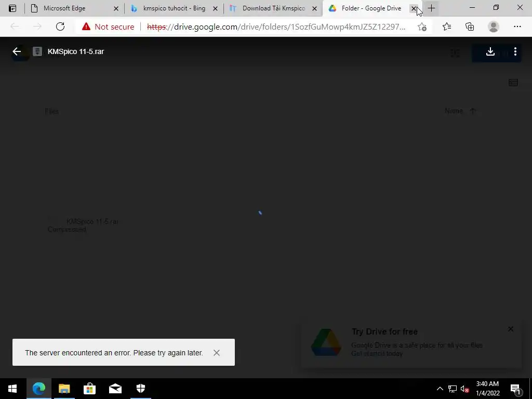The width and height of the screenshot is (532, 399).
Task: Open the Action Center notifications
Action: coord(515,389)
